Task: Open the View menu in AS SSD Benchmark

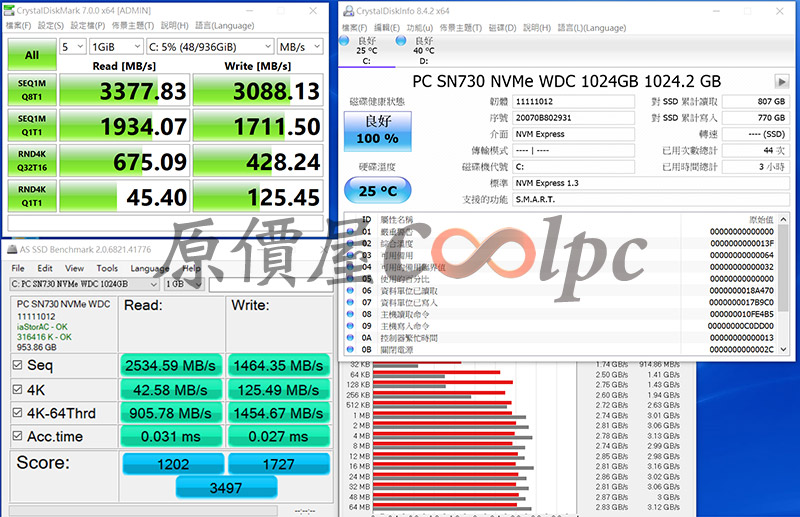Action: 74,268
